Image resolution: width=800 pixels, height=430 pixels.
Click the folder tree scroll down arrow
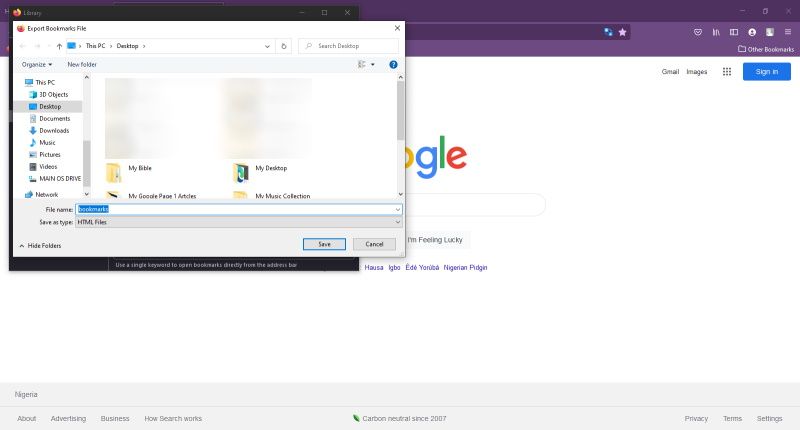click(86, 194)
